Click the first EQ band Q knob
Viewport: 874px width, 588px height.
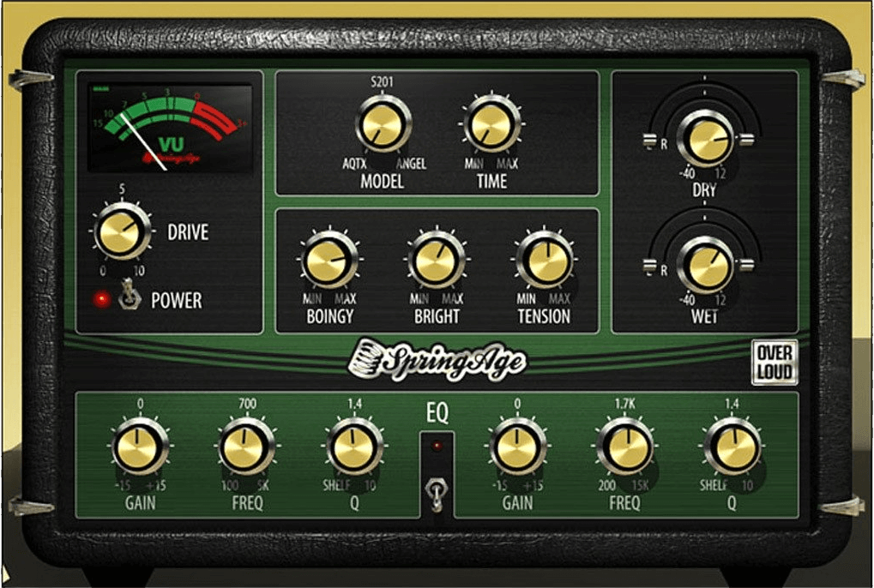pyautogui.click(x=354, y=446)
